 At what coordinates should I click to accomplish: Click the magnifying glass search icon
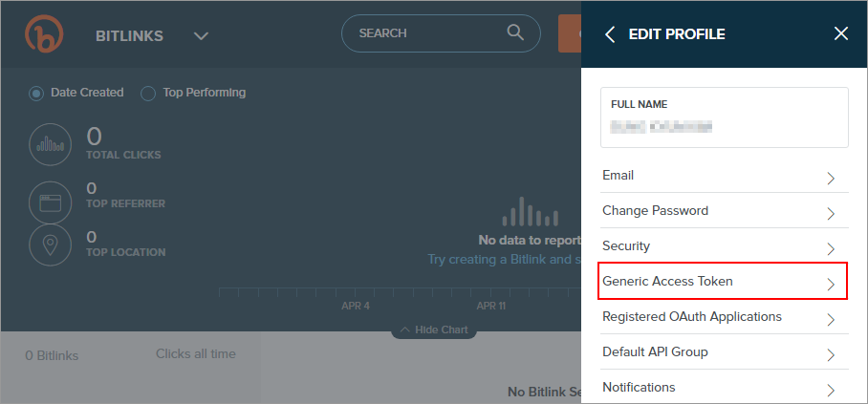515,32
